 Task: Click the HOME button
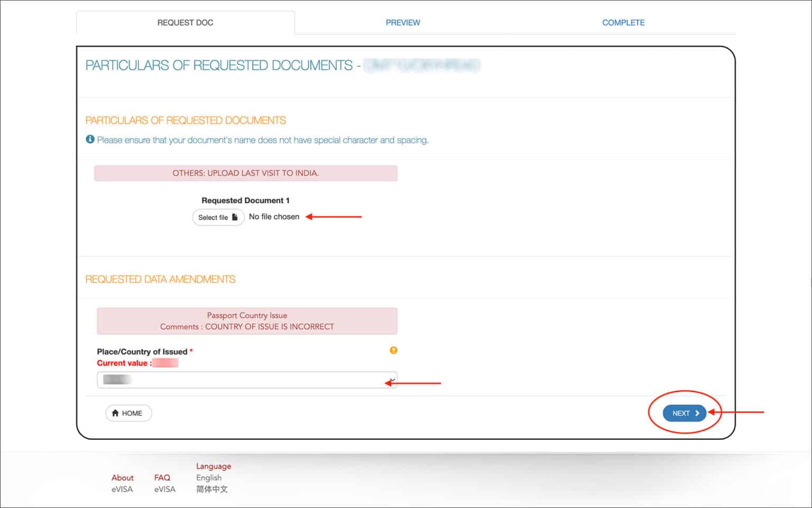coord(128,413)
